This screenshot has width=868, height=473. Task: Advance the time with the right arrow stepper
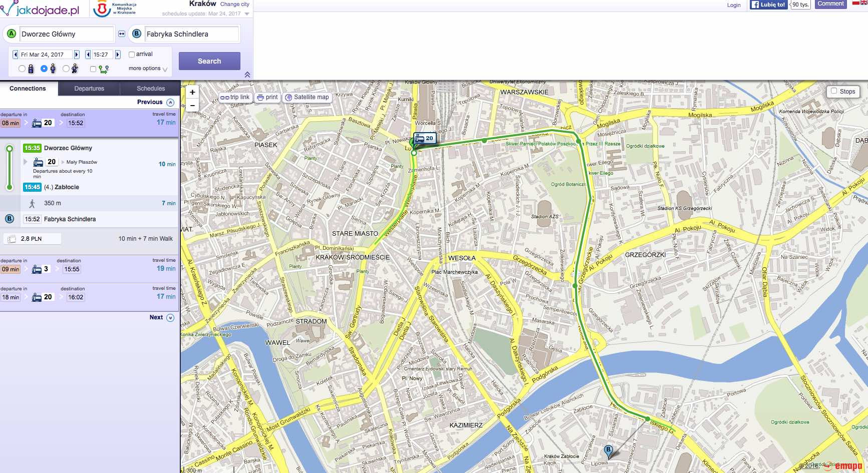pyautogui.click(x=118, y=55)
